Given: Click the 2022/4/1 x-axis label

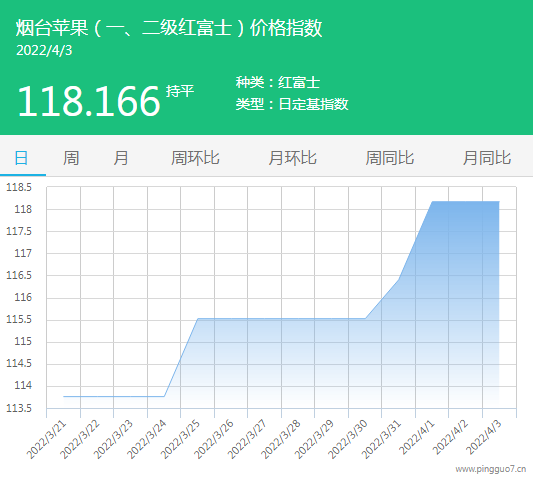Looking at the screenshot, I should (x=417, y=437).
